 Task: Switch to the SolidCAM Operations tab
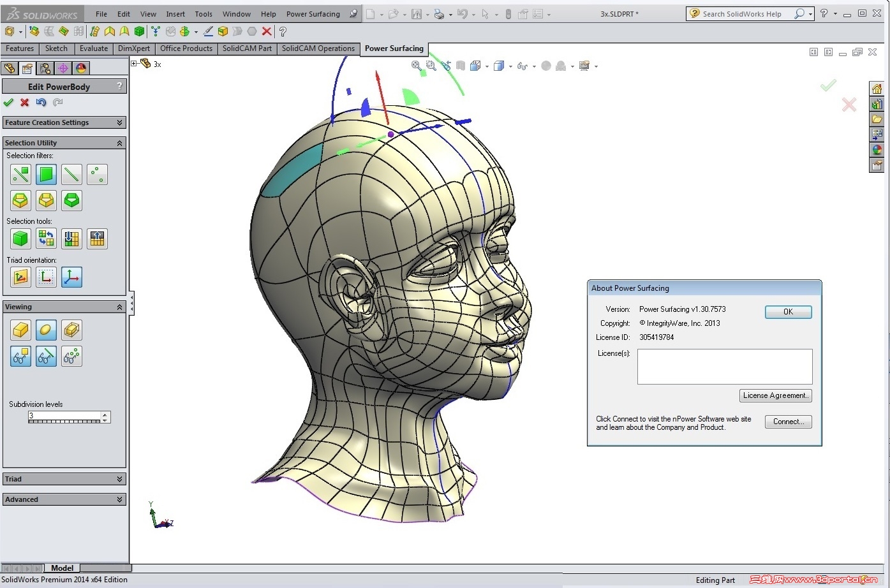tap(318, 48)
